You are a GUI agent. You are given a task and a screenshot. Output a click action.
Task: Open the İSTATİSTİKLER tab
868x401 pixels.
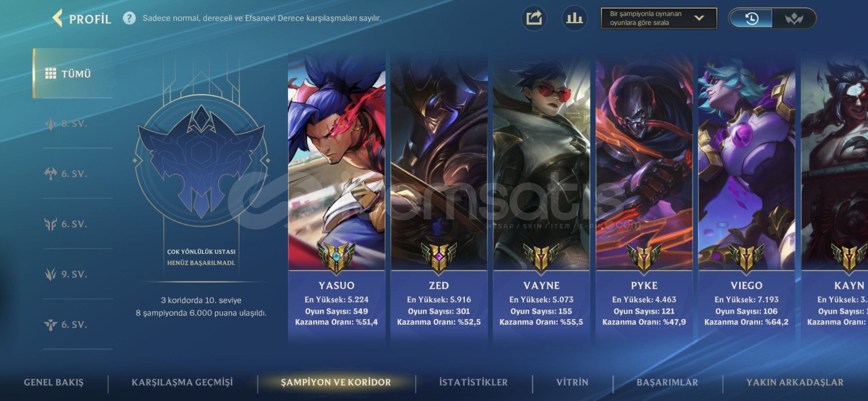pyautogui.click(x=473, y=382)
